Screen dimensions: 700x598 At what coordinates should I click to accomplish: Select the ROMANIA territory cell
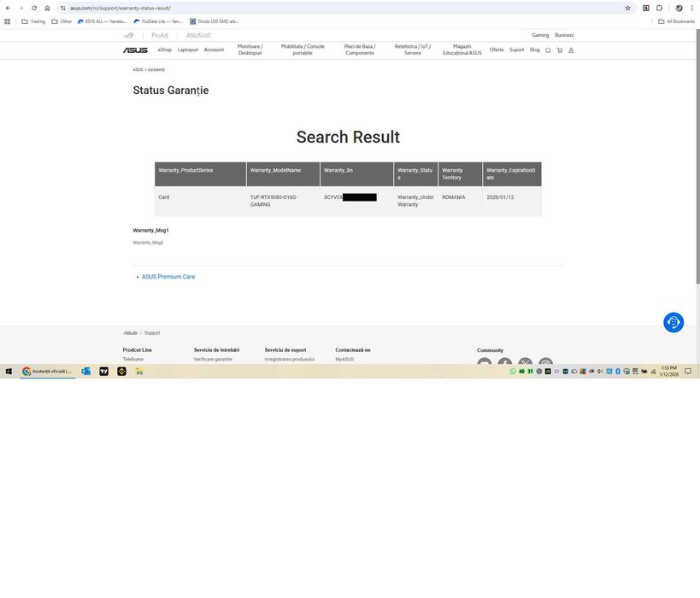coord(460,201)
